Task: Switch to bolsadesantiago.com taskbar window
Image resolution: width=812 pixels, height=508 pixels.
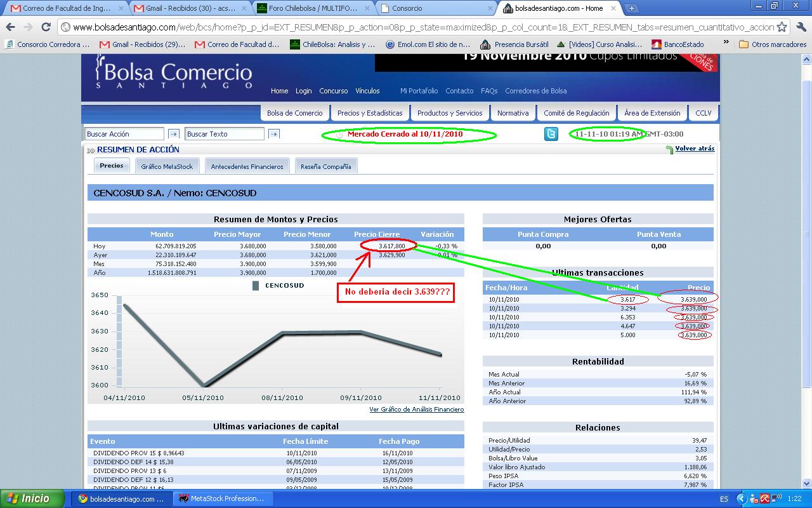Action: [121, 499]
